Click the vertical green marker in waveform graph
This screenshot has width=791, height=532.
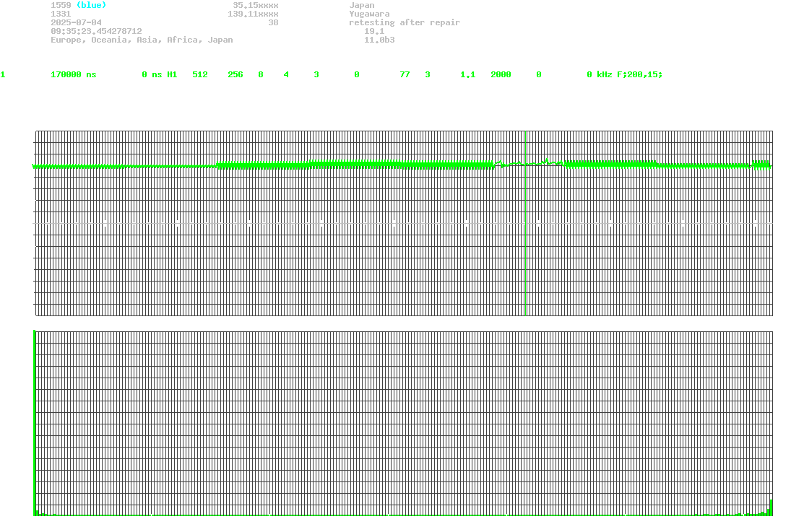pyautogui.click(x=526, y=223)
